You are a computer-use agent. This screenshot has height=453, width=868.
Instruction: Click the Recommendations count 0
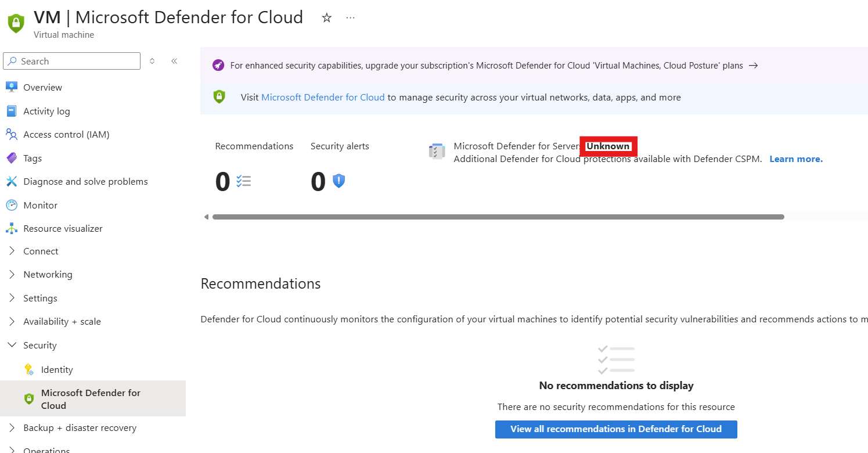click(223, 182)
